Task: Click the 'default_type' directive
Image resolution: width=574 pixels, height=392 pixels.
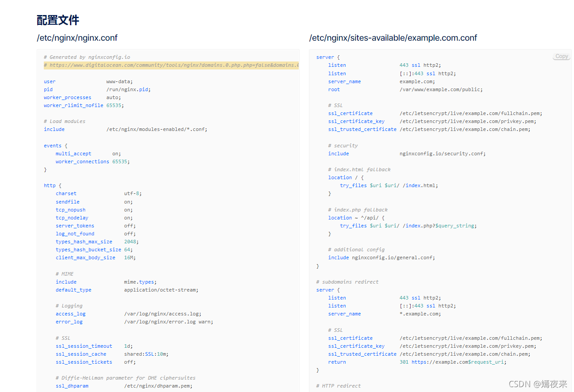Action: click(x=73, y=290)
